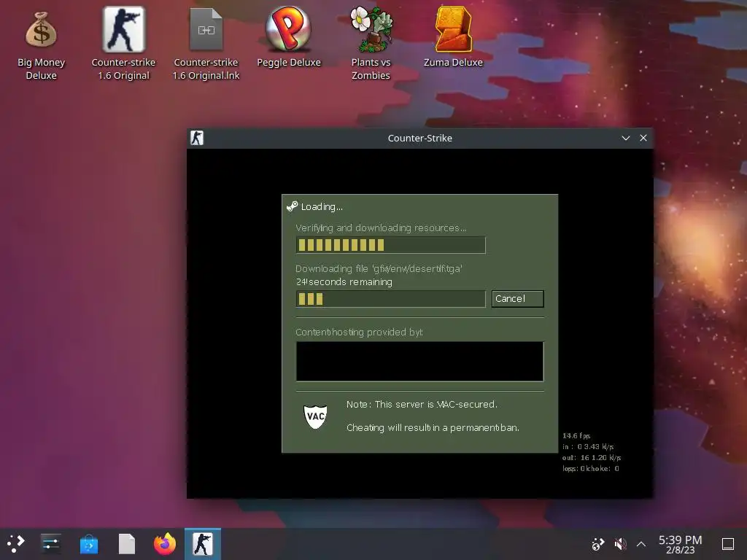Click the net graph 'in :' line
Viewport: 747px width, 560px height.
(588, 447)
